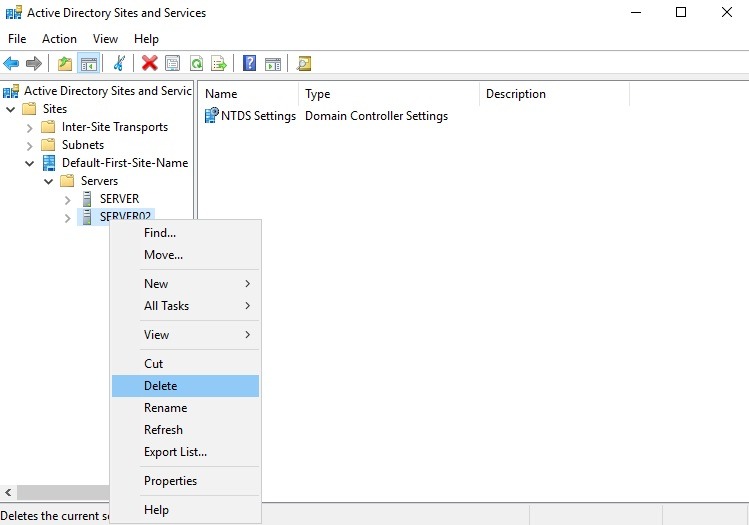Open Properties from the context menu
Viewport: 749px width, 525px height.
(185, 481)
